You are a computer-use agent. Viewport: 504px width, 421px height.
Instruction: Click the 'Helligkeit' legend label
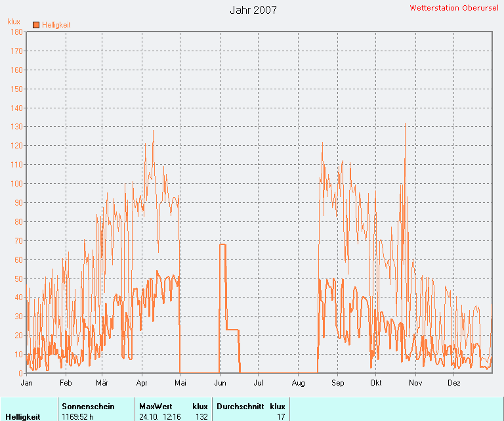tap(56, 25)
